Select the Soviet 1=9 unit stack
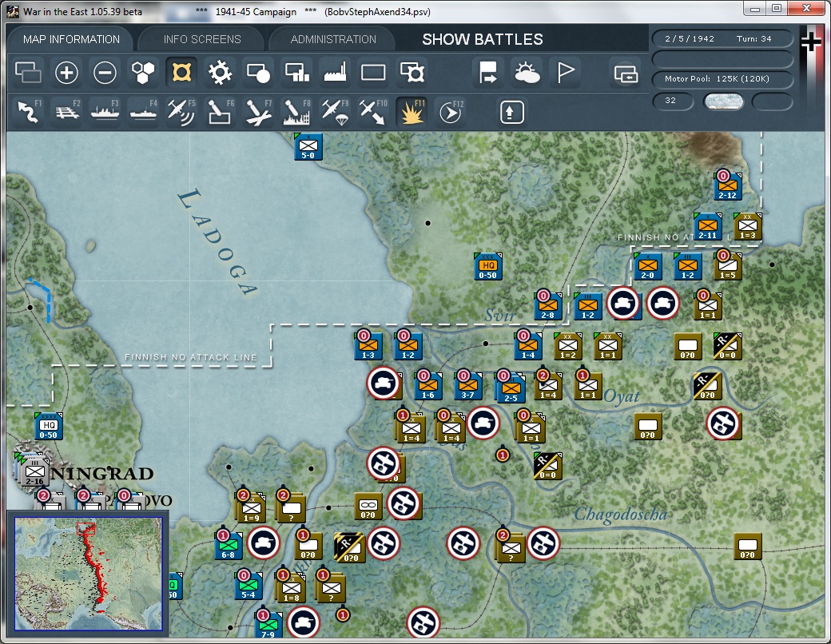This screenshot has width=831, height=644. pyautogui.click(x=250, y=508)
